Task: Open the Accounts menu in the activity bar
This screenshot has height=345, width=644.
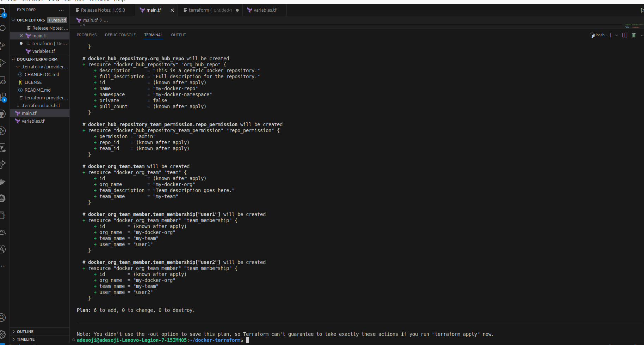Action: (x=3, y=318)
